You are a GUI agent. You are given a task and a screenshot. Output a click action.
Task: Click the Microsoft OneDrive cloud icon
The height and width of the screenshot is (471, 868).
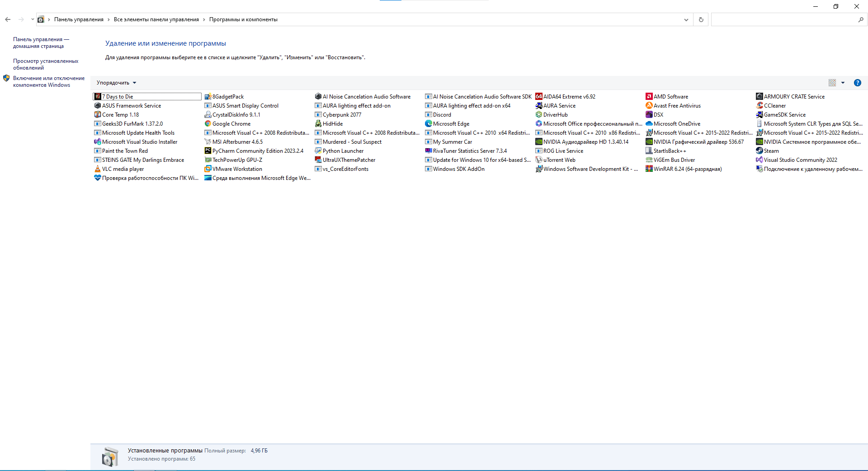649,123
